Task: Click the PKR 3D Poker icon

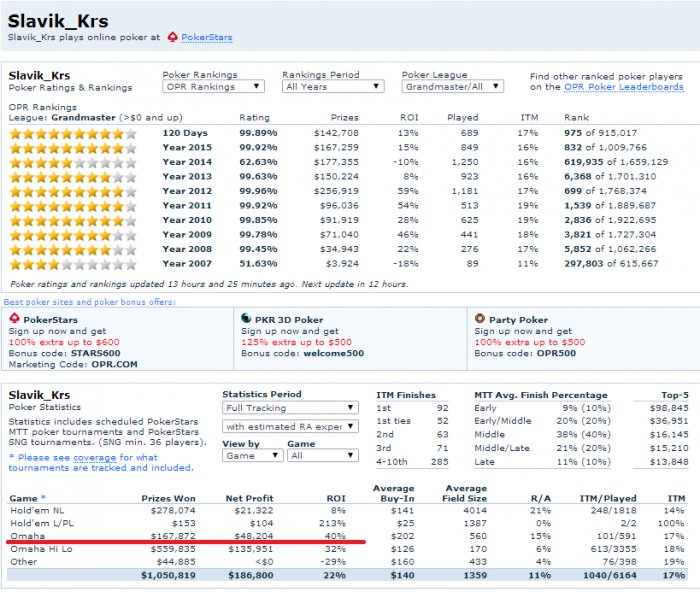Action: coord(246,318)
